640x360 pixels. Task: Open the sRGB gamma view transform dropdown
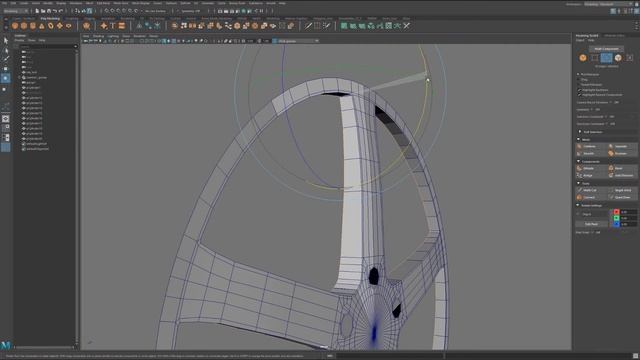coord(297,41)
